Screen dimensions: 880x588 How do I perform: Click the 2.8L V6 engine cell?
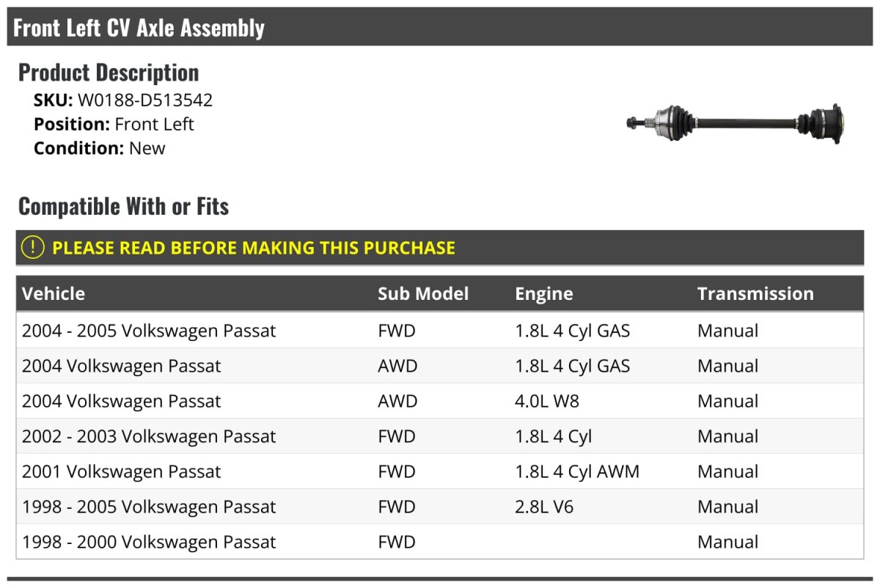pyautogui.click(x=544, y=507)
